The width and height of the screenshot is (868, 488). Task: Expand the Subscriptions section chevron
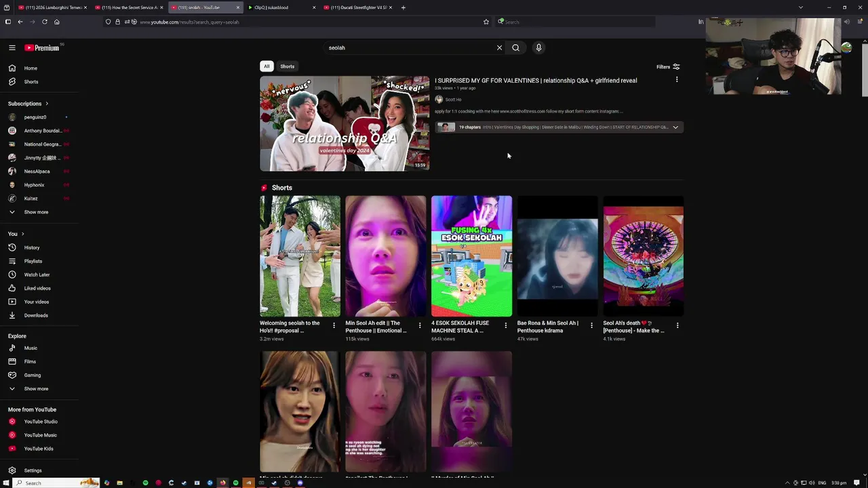coord(47,104)
